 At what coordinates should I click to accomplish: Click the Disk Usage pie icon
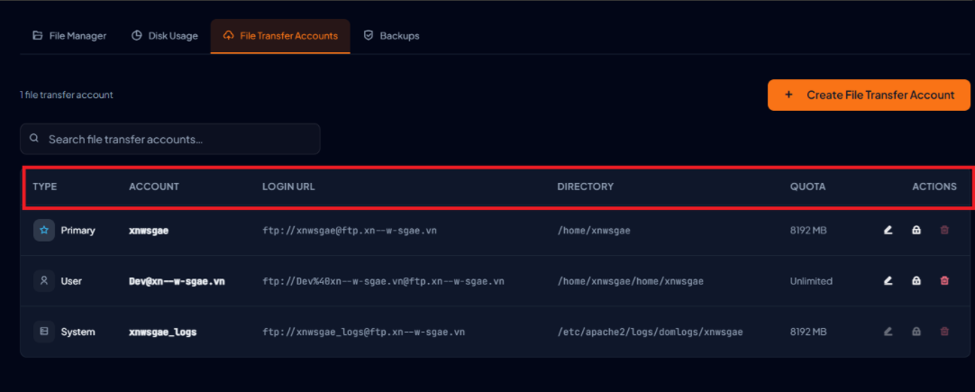tap(137, 35)
